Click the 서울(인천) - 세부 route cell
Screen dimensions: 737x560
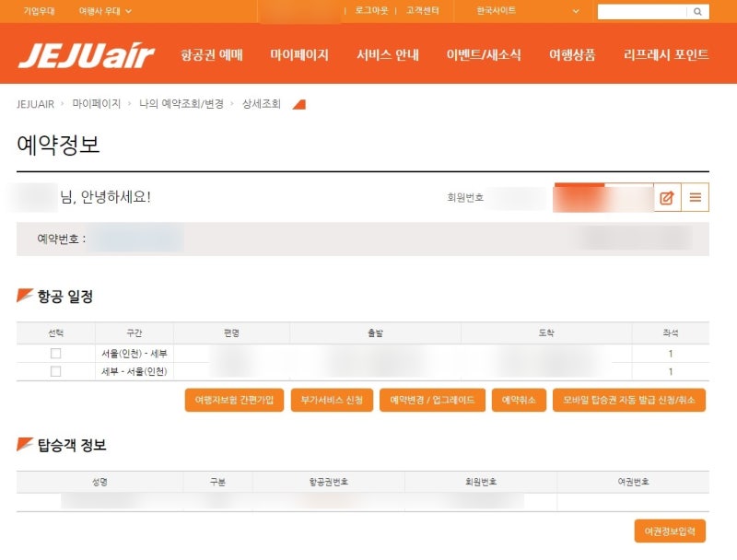click(135, 354)
